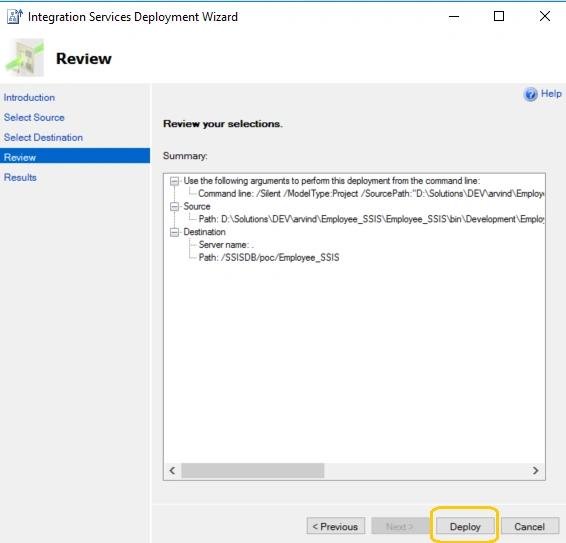Select the Command line row in summary
The image size is (566, 543).
(x=371, y=194)
